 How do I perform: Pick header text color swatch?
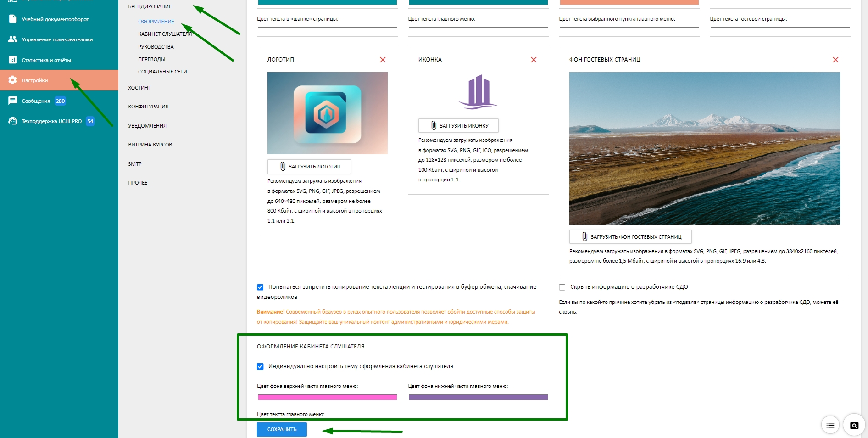pyautogui.click(x=328, y=30)
